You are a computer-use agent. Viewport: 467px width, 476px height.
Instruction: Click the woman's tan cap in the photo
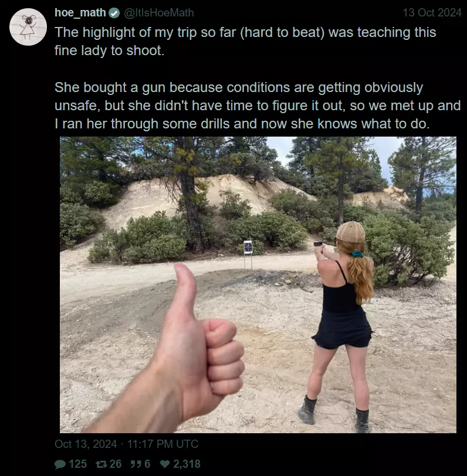point(351,232)
